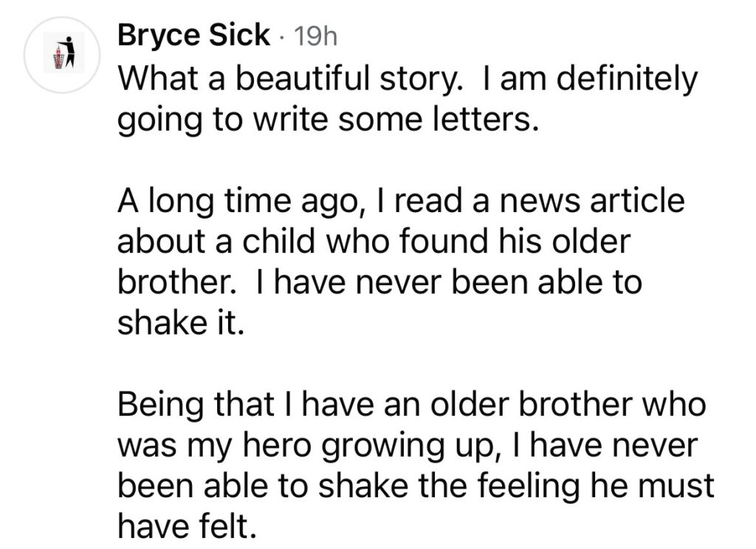Open the Bryce Sick username link
This screenshot has height=549, width=756.
[x=193, y=36]
